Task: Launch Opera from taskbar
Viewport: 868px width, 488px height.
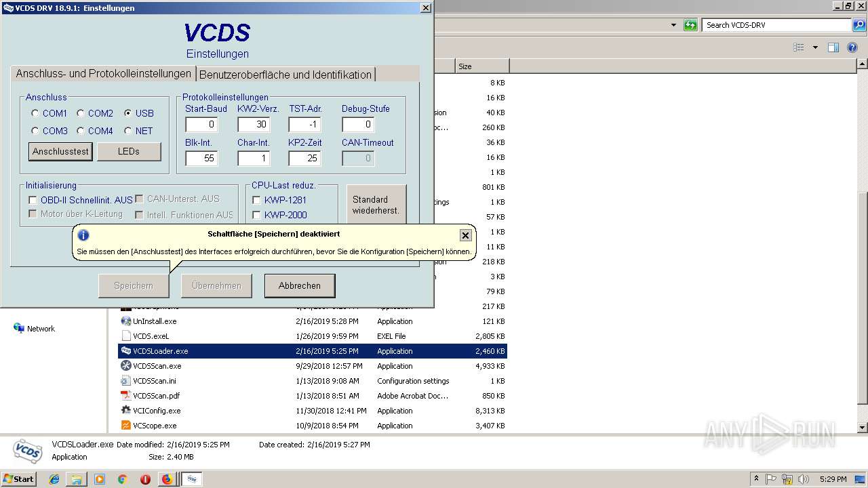Action: pos(145,479)
